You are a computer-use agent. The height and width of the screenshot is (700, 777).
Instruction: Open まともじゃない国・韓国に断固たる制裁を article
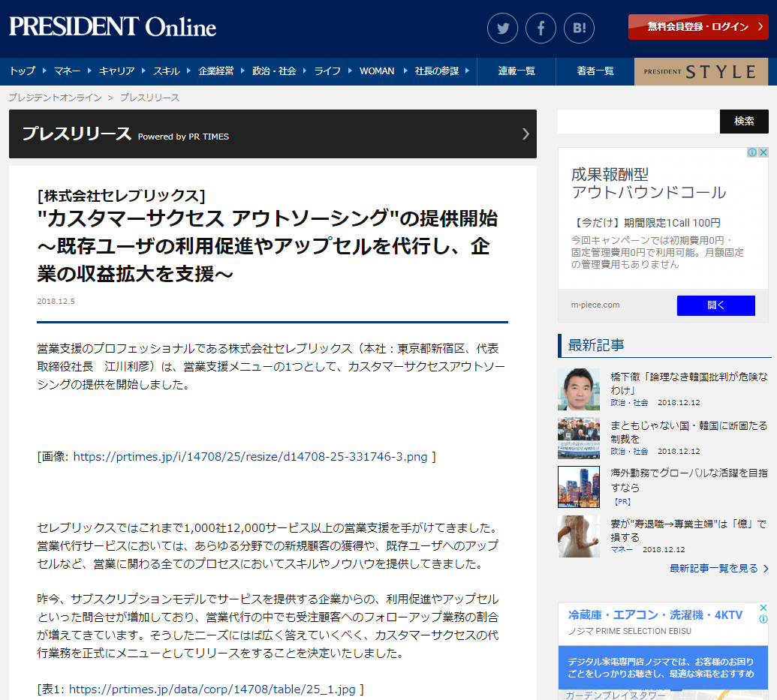click(x=689, y=432)
